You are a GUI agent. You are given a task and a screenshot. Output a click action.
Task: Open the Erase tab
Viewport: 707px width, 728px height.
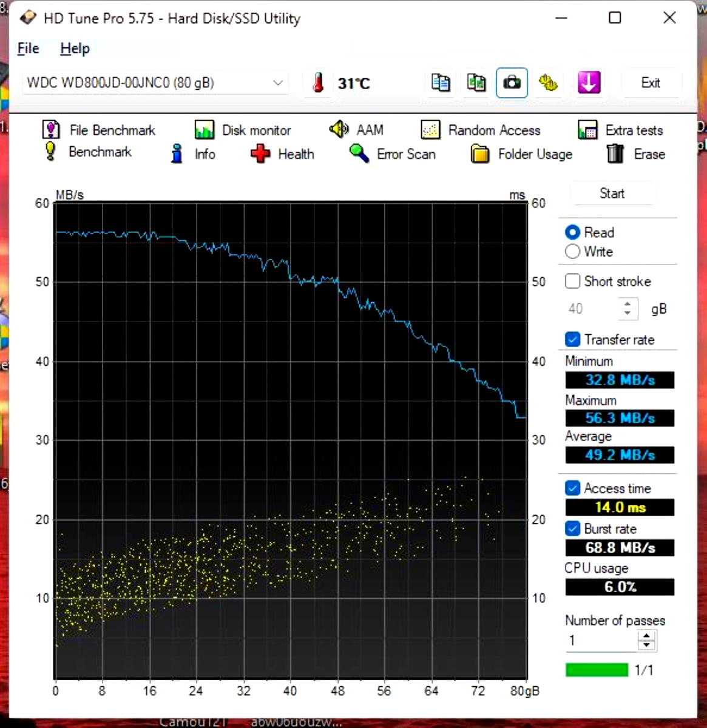(635, 154)
